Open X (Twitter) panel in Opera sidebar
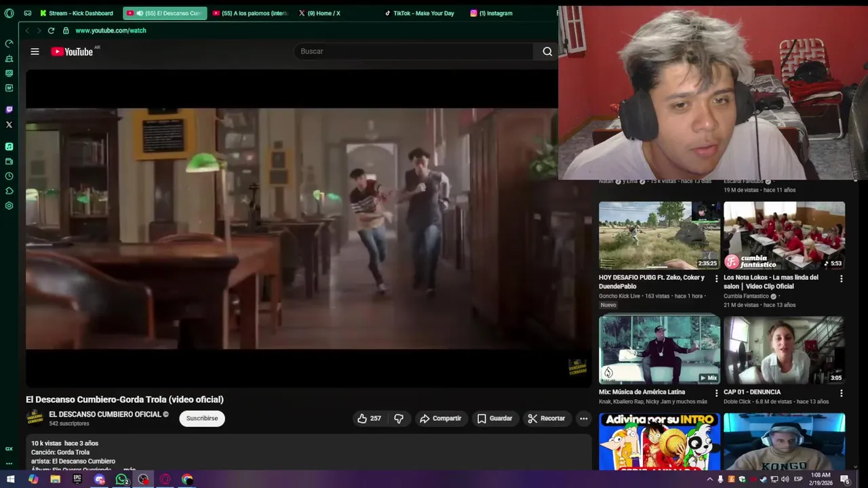This screenshot has height=488, width=868. click(9, 125)
